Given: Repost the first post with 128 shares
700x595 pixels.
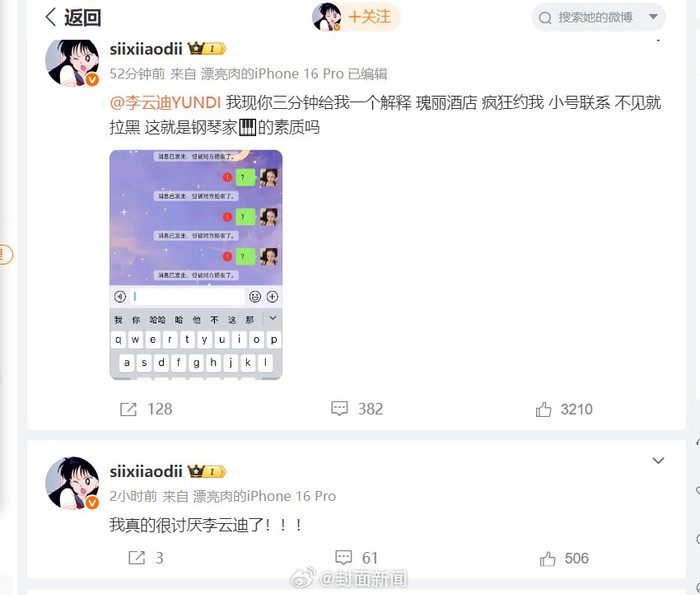Looking at the screenshot, I should pyautogui.click(x=146, y=409).
